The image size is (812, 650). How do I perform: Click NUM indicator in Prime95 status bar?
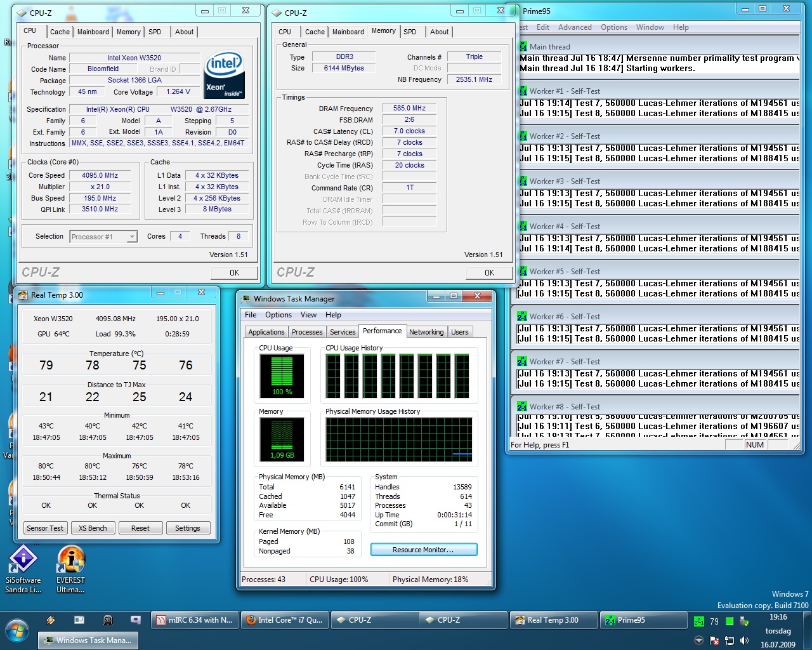[x=755, y=445]
